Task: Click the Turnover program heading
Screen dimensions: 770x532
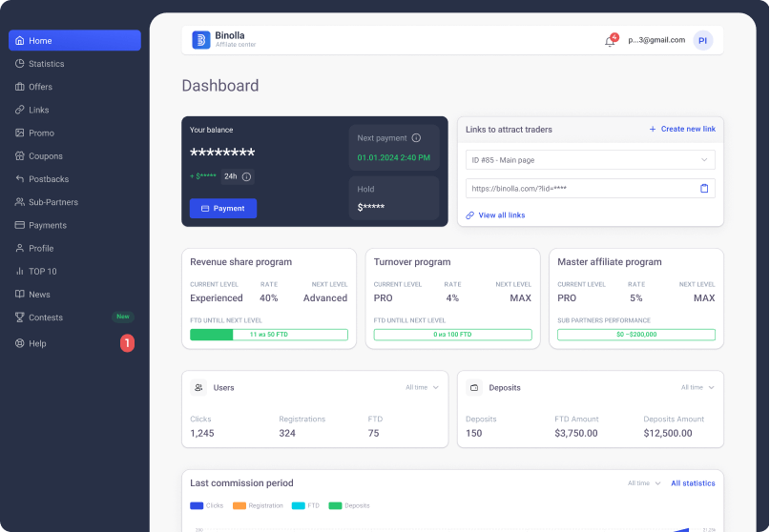Action: click(x=412, y=261)
